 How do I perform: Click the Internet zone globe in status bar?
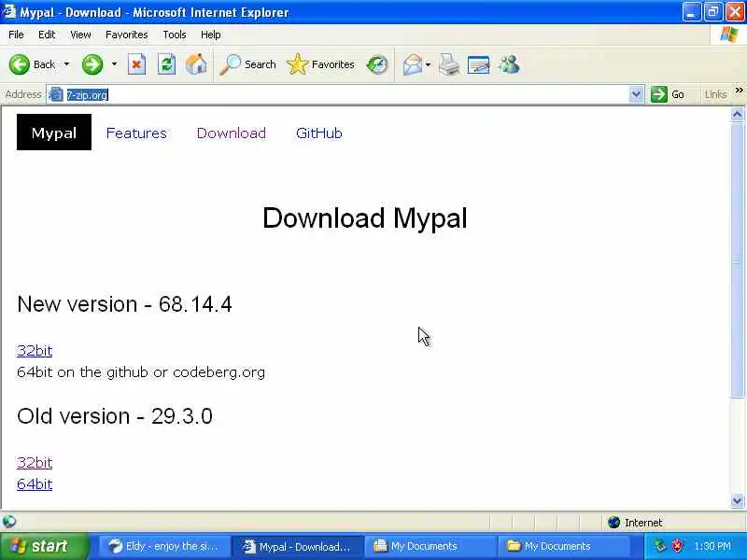click(614, 523)
